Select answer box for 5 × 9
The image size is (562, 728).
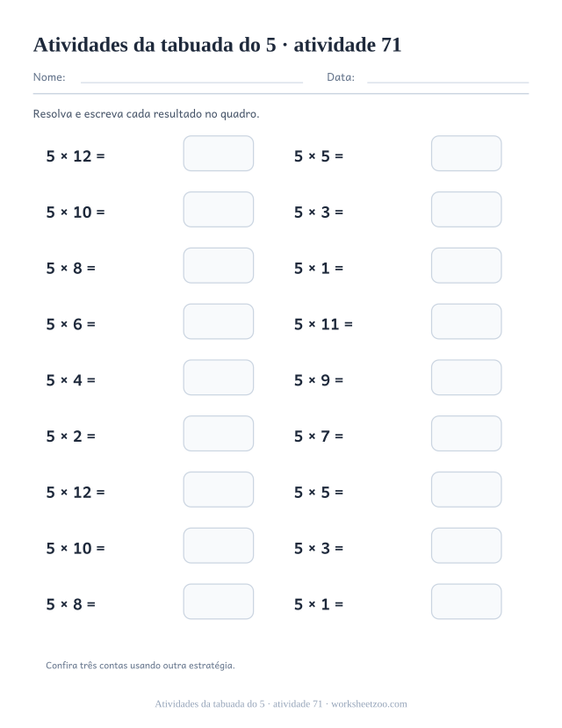tap(466, 378)
